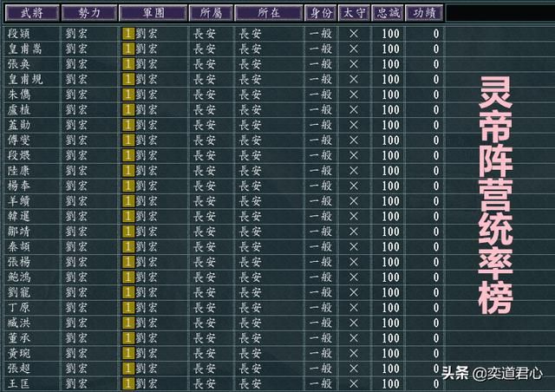Sort by the 勢力 column header
This screenshot has height=392, width=555.
[89, 13]
